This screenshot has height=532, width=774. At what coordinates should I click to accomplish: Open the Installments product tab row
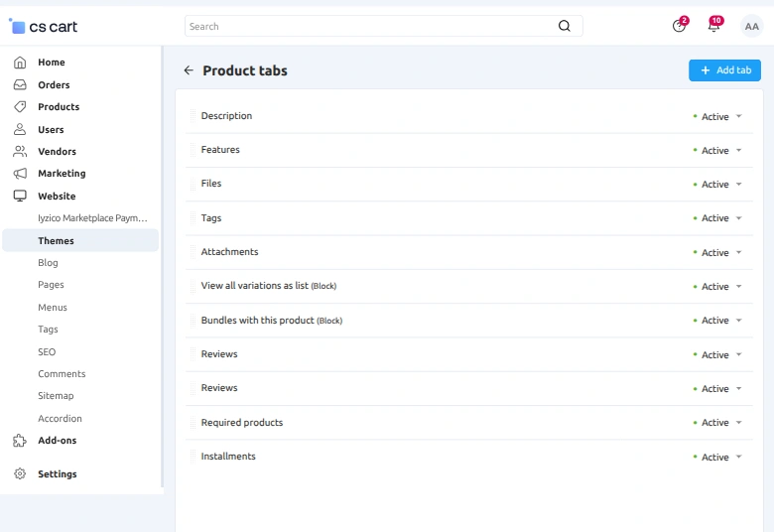tap(228, 456)
